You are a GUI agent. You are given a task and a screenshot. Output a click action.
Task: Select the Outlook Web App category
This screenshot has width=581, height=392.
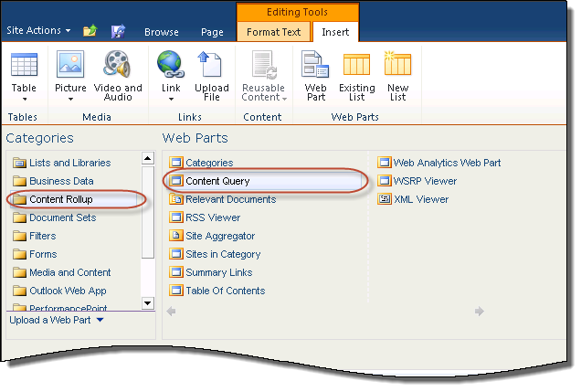click(x=59, y=291)
